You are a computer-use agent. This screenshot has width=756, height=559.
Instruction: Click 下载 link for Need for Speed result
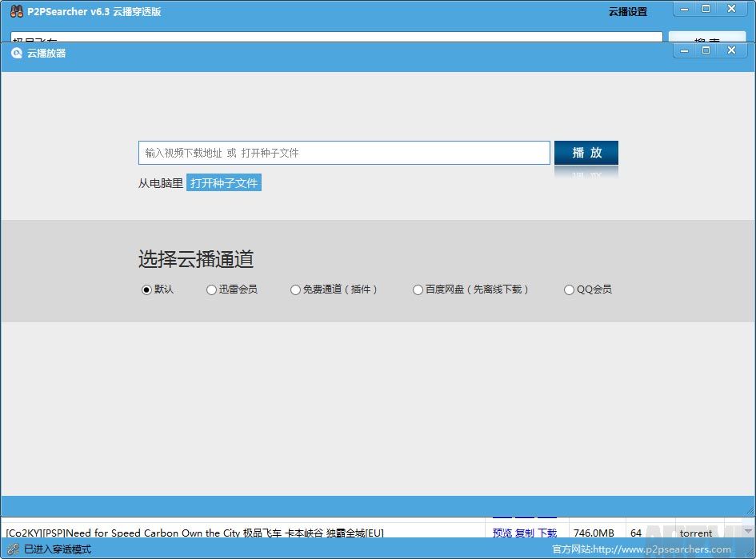(547, 533)
